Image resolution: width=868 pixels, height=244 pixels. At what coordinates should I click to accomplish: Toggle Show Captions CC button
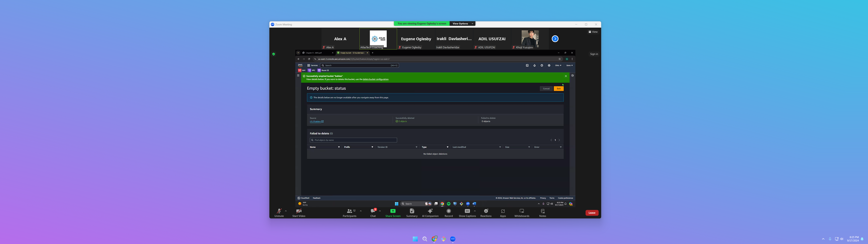point(467,212)
